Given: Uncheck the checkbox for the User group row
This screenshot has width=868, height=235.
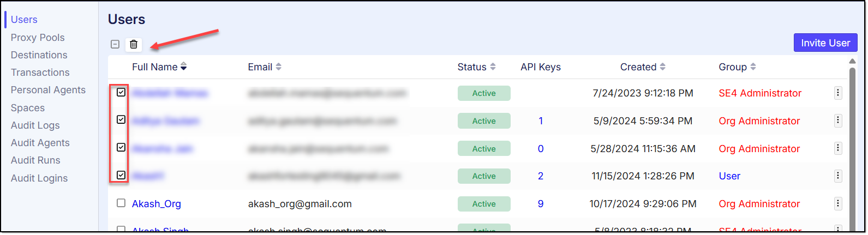Looking at the screenshot, I should [x=121, y=176].
